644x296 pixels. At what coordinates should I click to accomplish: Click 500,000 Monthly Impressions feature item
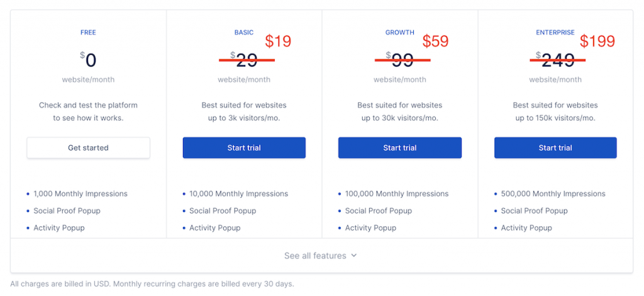coord(553,193)
